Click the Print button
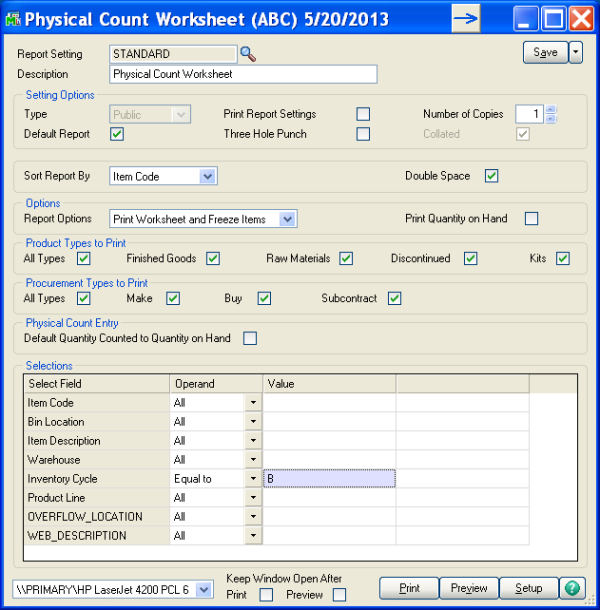This screenshot has height=610, width=600. (409, 588)
